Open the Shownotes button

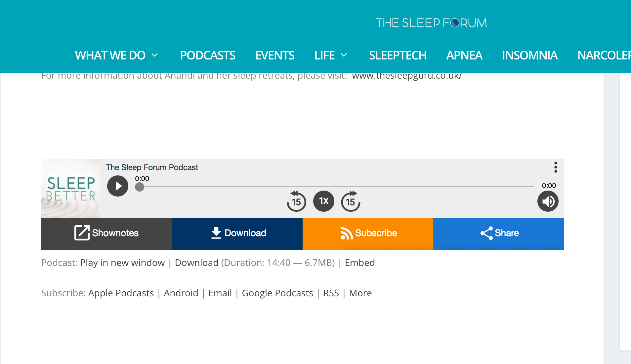click(106, 234)
